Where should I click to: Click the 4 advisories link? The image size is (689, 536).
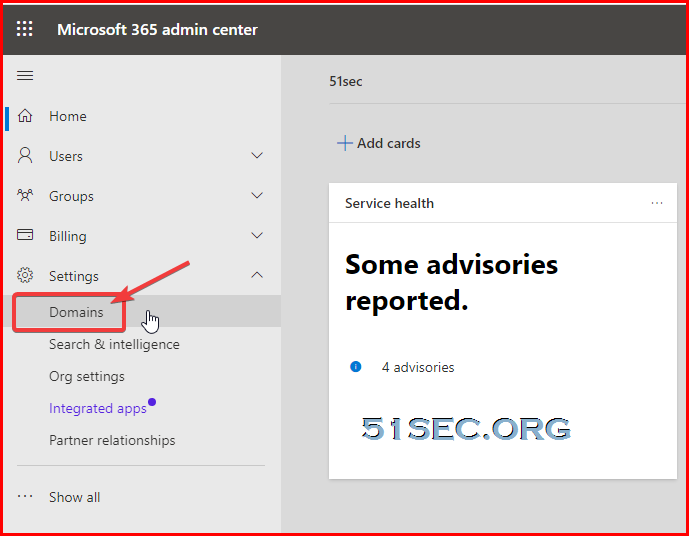pyautogui.click(x=418, y=367)
